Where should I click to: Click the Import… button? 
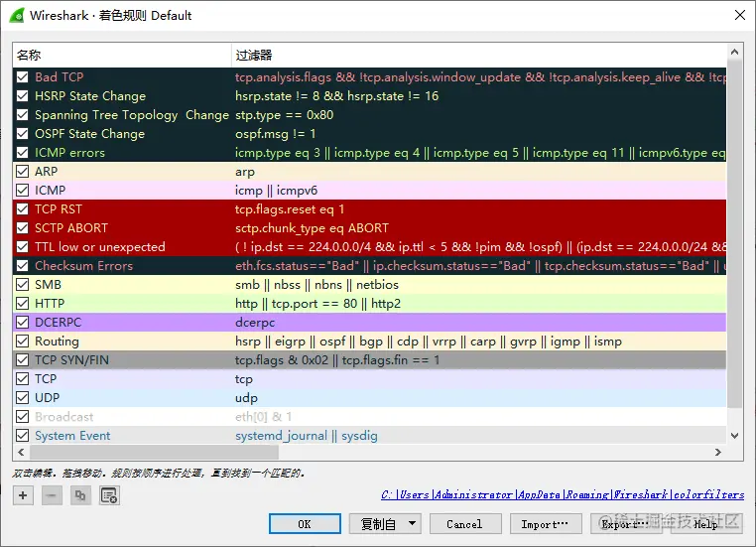(x=546, y=524)
